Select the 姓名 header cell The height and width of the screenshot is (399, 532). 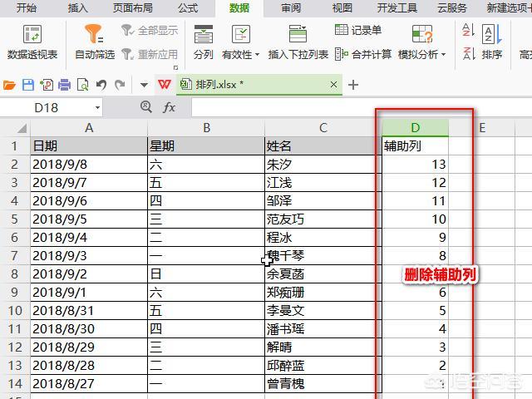point(323,146)
